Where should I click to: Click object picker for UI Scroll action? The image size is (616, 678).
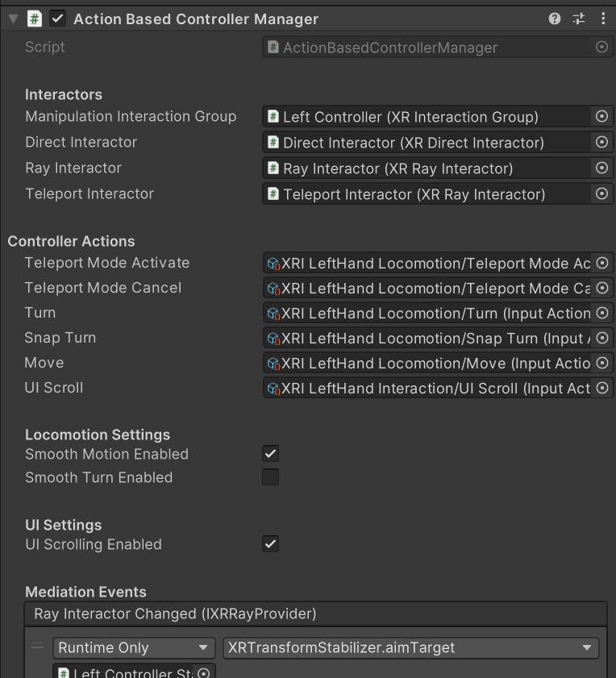[601, 389]
